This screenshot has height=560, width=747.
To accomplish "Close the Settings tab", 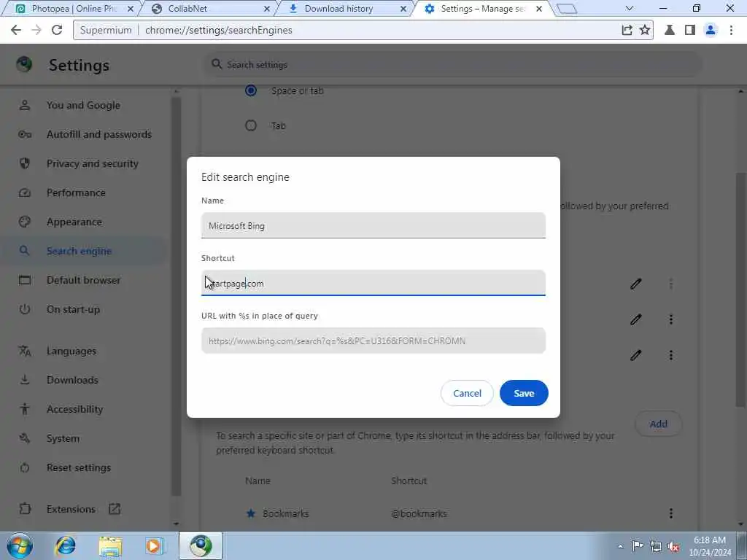I will click(x=539, y=9).
